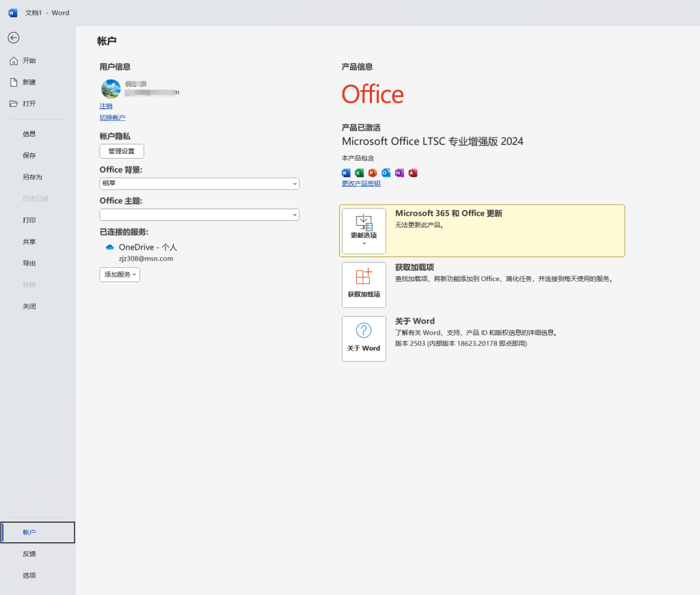
Task: Click the 切换帐户 link
Action: point(112,117)
